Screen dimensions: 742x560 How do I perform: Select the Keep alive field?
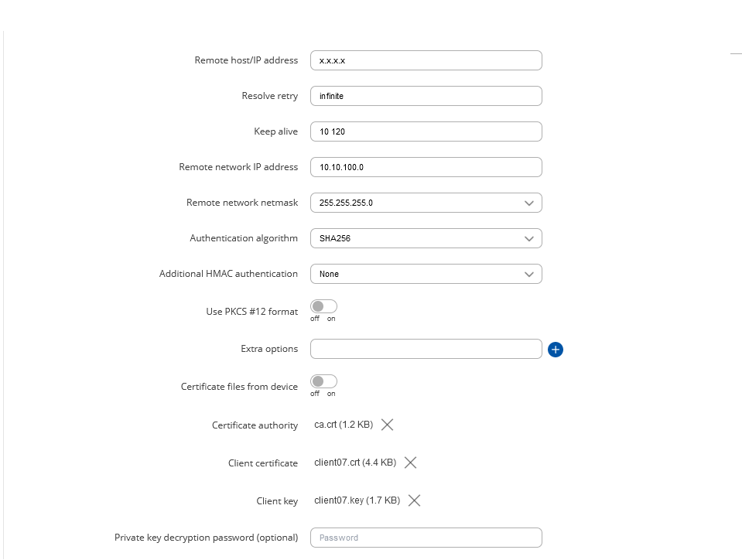426,131
